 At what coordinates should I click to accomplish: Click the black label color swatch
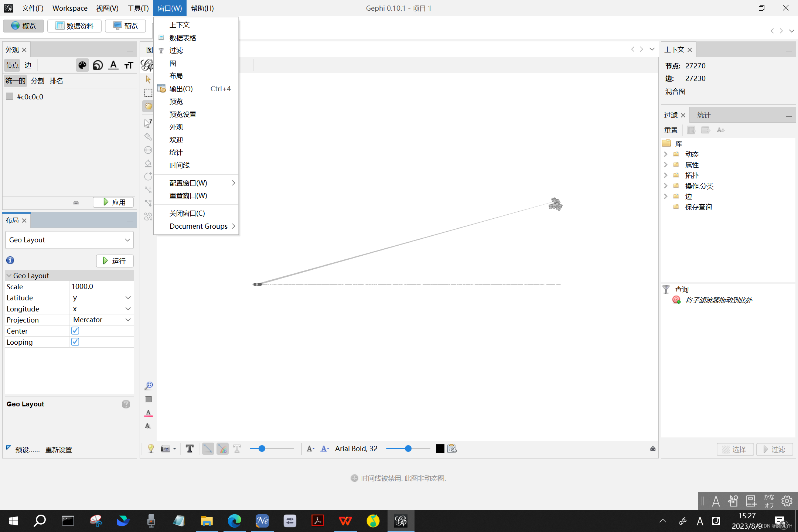point(440,449)
